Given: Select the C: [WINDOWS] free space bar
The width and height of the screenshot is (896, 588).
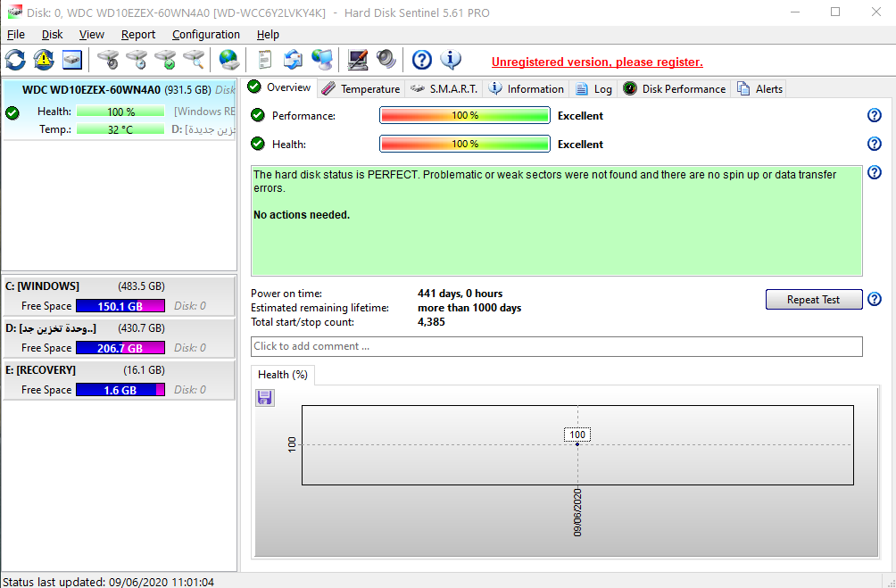Looking at the screenshot, I should pos(120,306).
